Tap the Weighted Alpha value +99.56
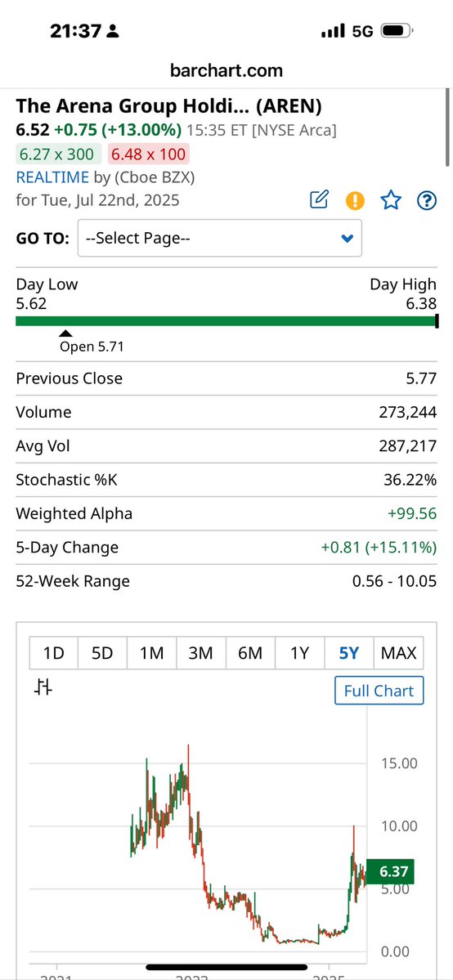The image size is (453, 980). click(413, 514)
